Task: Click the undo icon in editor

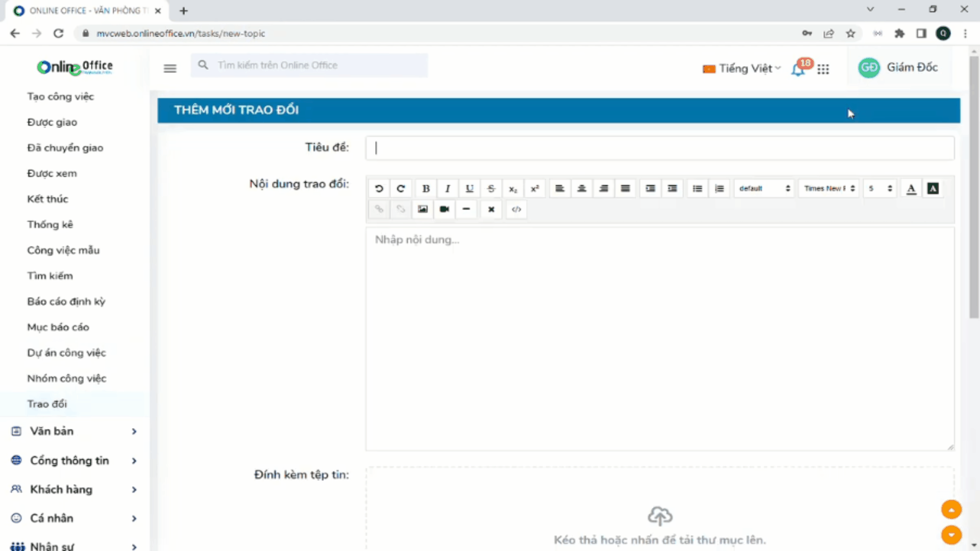Action: click(x=379, y=189)
